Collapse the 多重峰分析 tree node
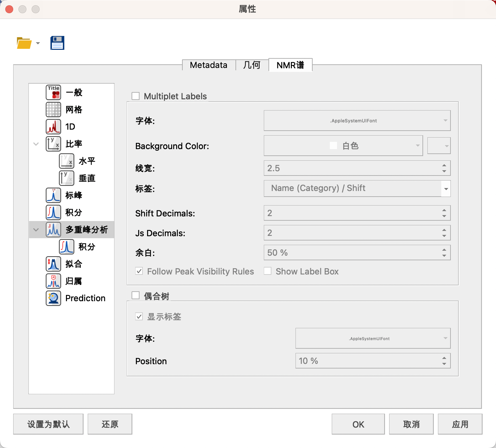The image size is (496, 448). pos(36,230)
